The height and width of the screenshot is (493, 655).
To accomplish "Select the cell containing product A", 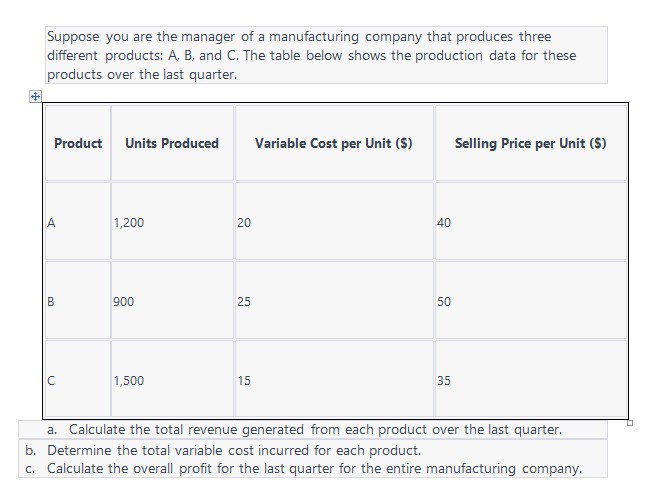I will 78,221.
